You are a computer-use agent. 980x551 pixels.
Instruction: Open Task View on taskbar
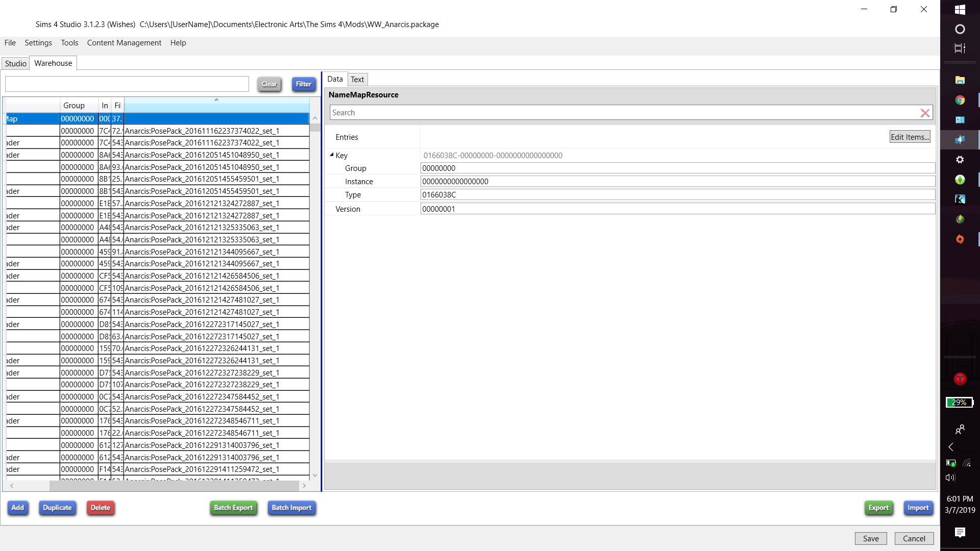click(960, 48)
